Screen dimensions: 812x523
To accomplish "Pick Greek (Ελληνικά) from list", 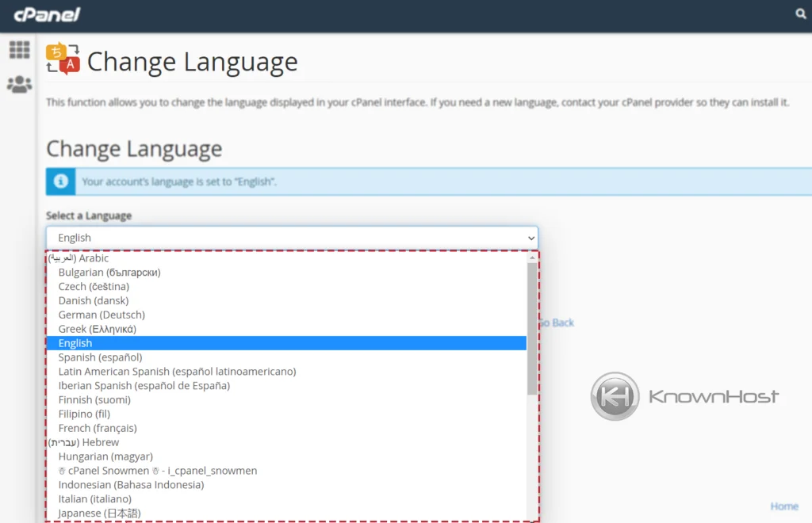I will pyautogui.click(x=286, y=329).
